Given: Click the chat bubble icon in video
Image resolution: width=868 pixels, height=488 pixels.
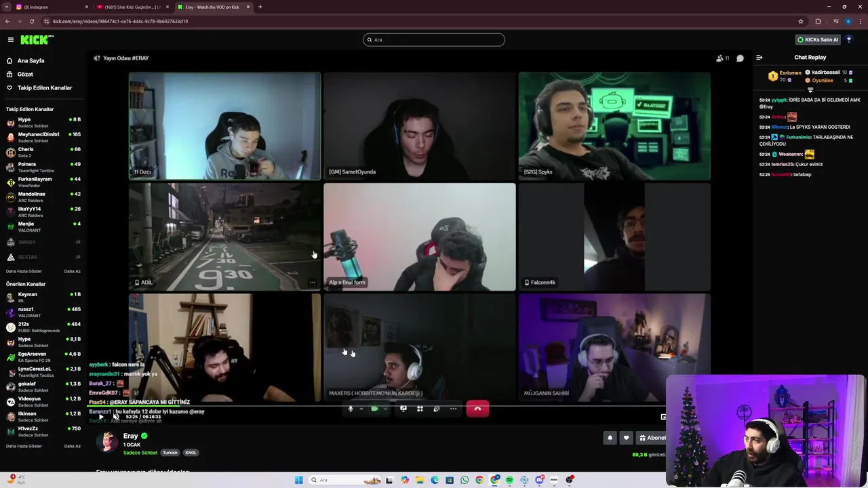Looking at the screenshot, I should pos(740,58).
